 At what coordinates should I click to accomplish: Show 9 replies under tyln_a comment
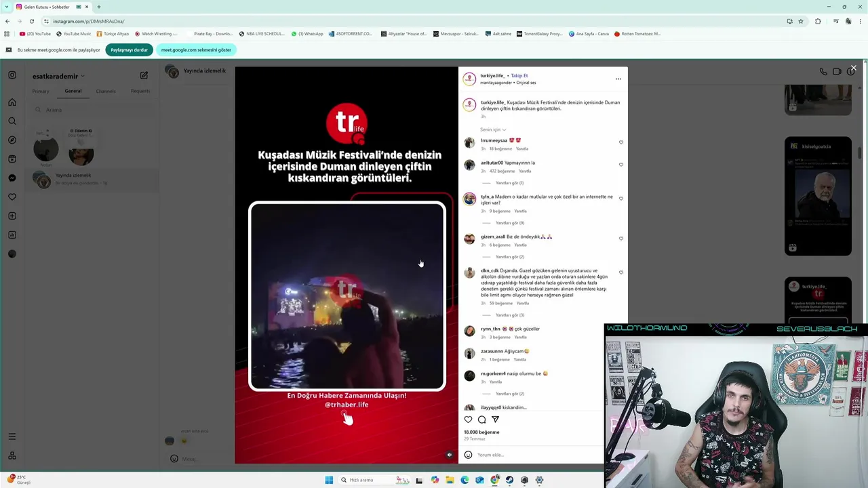[509, 223]
